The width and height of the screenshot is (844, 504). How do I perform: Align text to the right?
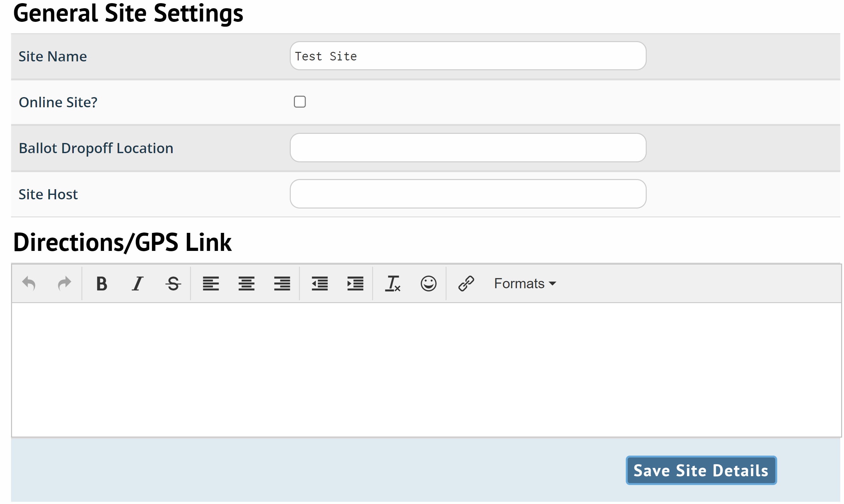pyautogui.click(x=282, y=284)
